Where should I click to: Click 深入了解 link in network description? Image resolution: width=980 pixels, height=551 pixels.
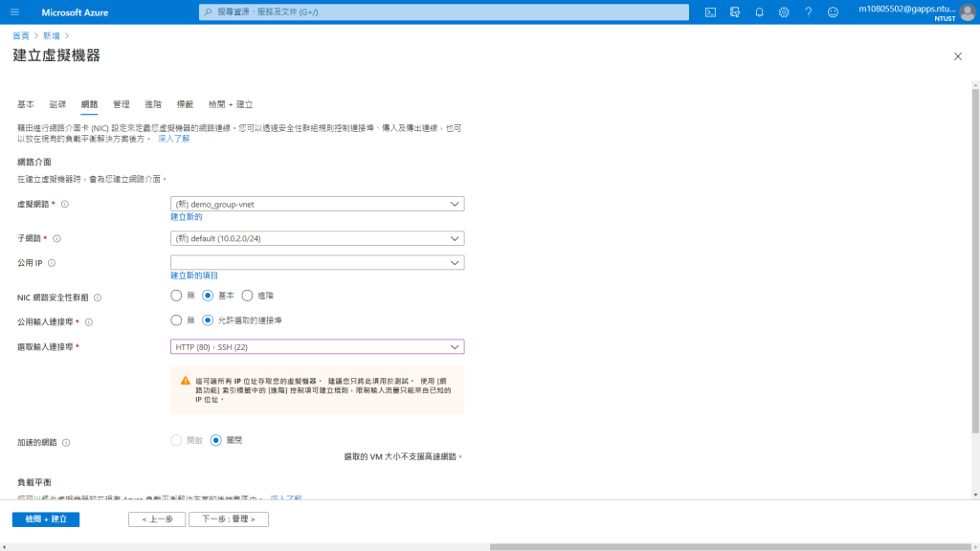[174, 139]
